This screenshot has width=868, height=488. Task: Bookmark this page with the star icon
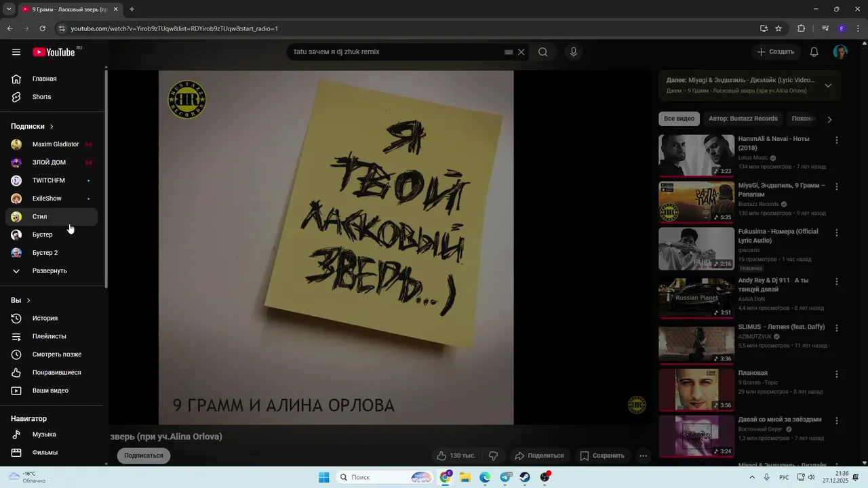tap(778, 28)
